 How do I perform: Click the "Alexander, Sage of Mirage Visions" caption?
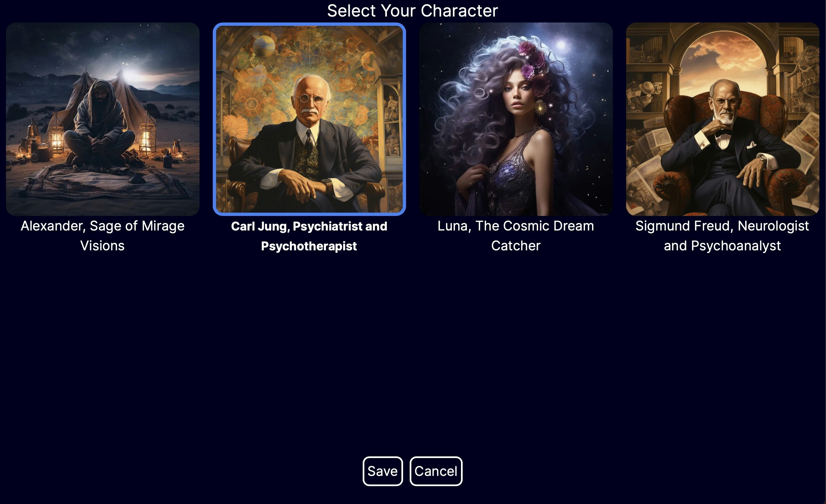(x=103, y=235)
